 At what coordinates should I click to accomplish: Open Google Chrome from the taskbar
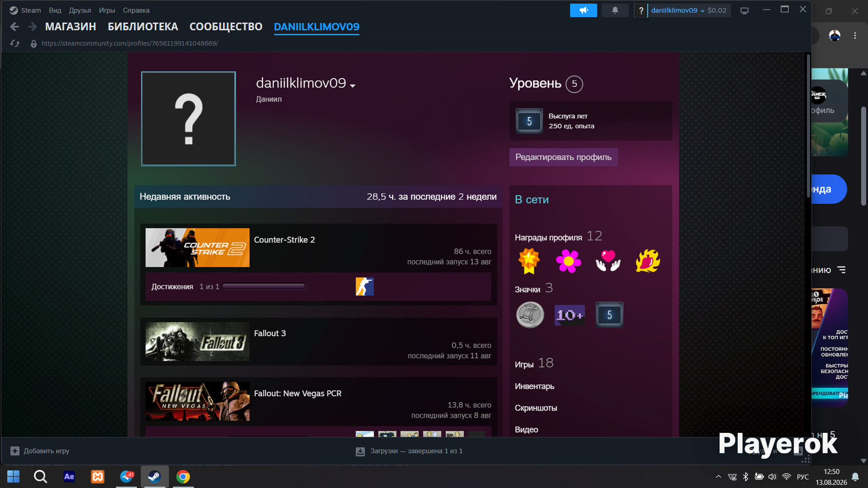[x=183, y=477]
